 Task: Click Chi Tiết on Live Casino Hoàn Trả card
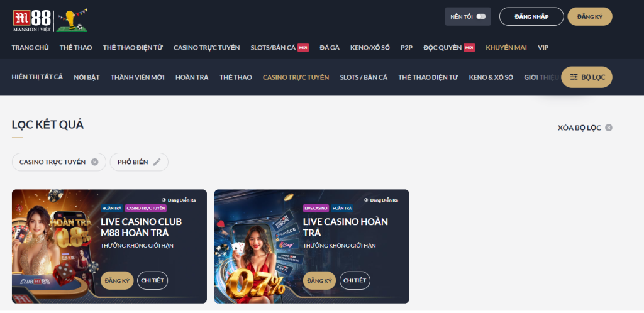tap(355, 280)
